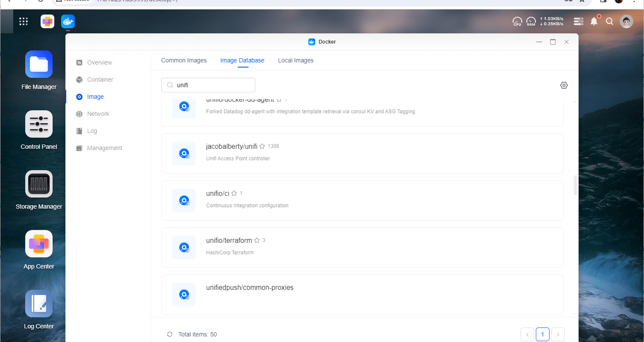Switch to Common Images tab
Screen dimensions: 644x342
[x=184, y=60]
